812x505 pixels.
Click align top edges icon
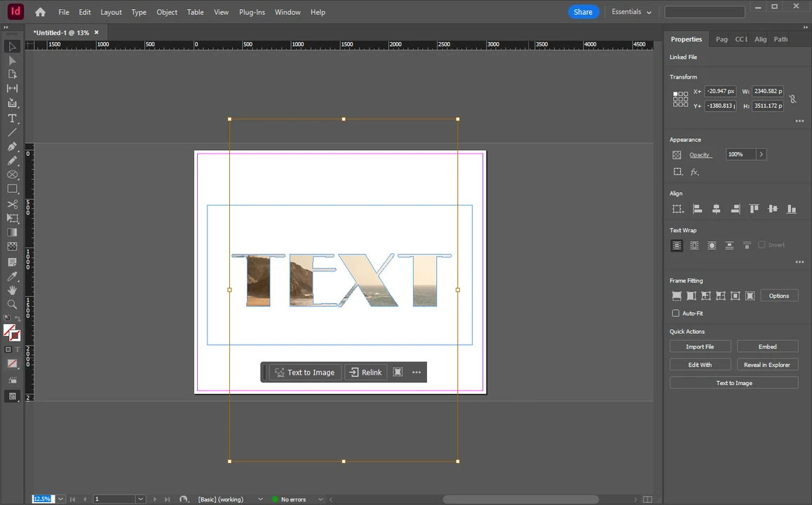(754, 209)
